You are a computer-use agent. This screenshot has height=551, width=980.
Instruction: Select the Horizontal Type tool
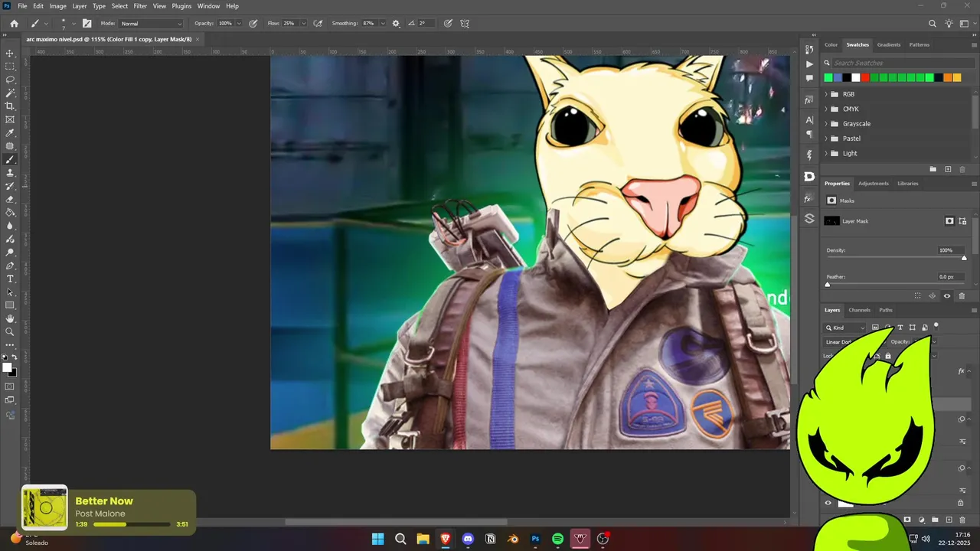click(x=10, y=279)
